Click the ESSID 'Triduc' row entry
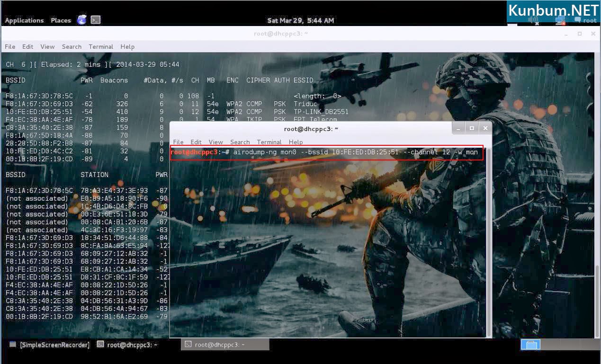This screenshot has width=601, height=364. (x=305, y=104)
